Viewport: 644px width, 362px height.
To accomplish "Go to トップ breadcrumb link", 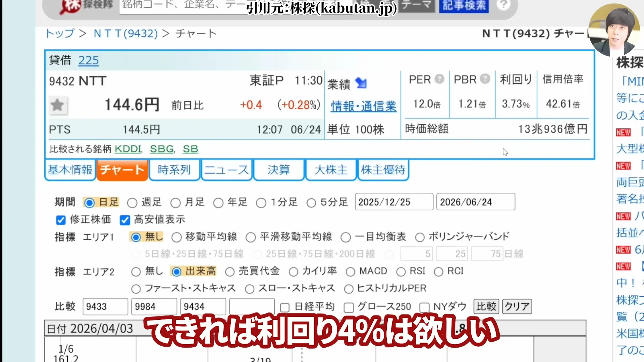I will (60, 34).
